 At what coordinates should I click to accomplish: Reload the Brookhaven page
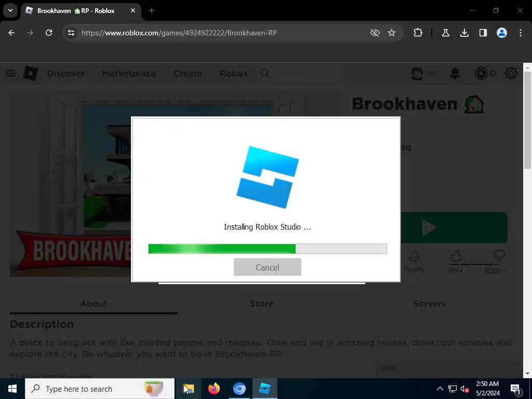point(49,33)
